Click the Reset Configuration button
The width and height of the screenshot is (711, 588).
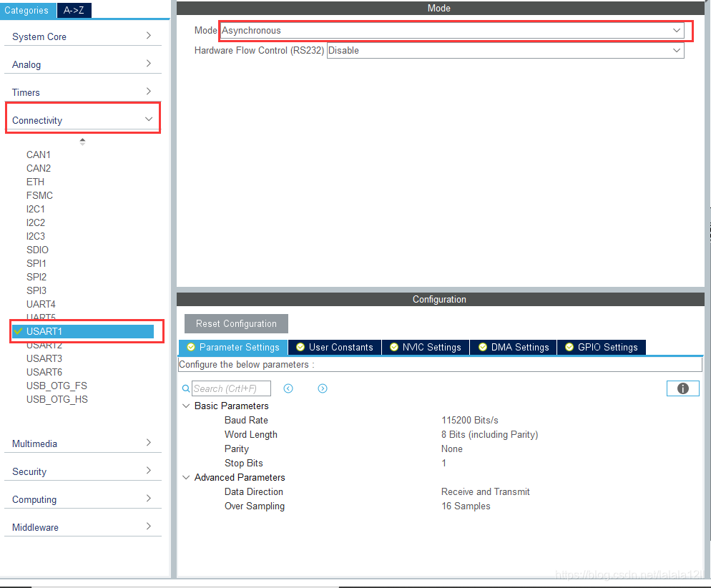tap(236, 324)
